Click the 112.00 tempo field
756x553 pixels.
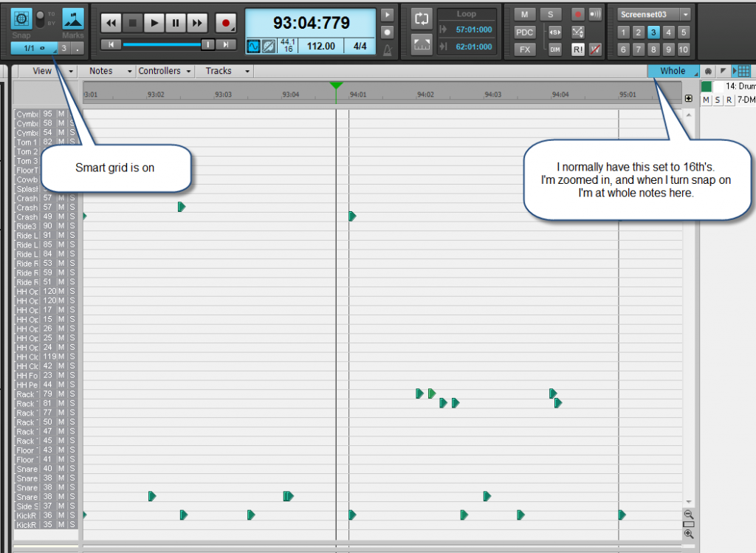320,47
